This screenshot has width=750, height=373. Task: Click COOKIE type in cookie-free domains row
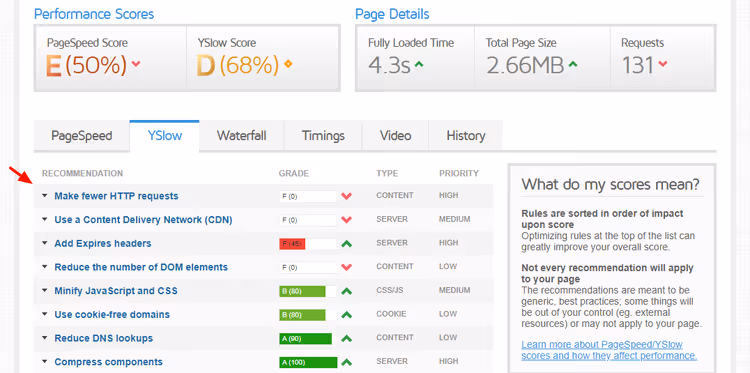[x=391, y=314]
